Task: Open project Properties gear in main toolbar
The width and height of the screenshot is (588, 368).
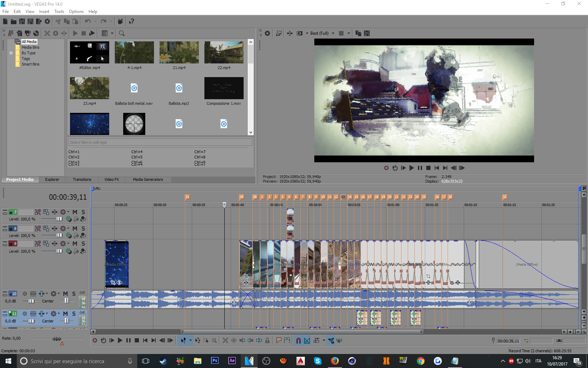Action: tap(47, 21)
